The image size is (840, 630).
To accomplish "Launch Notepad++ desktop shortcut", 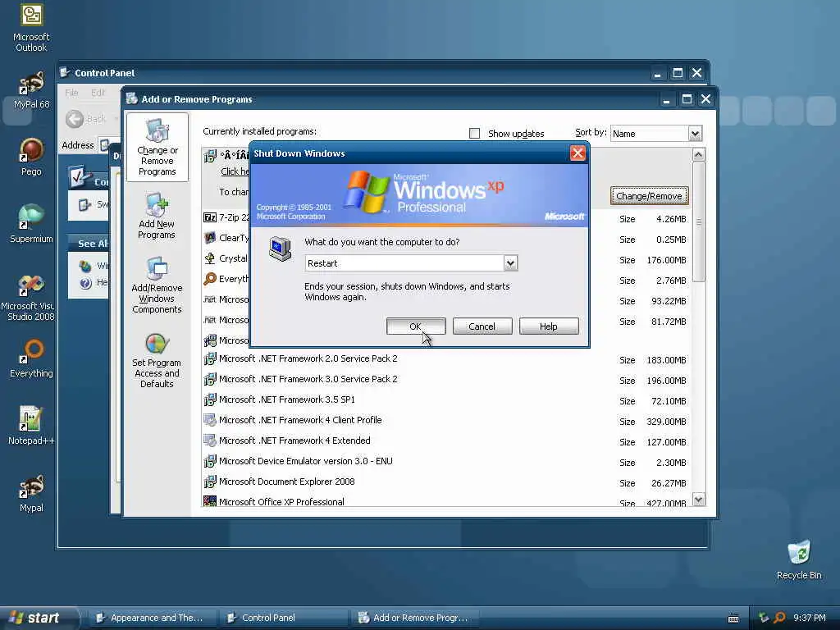I will [31, 426].
